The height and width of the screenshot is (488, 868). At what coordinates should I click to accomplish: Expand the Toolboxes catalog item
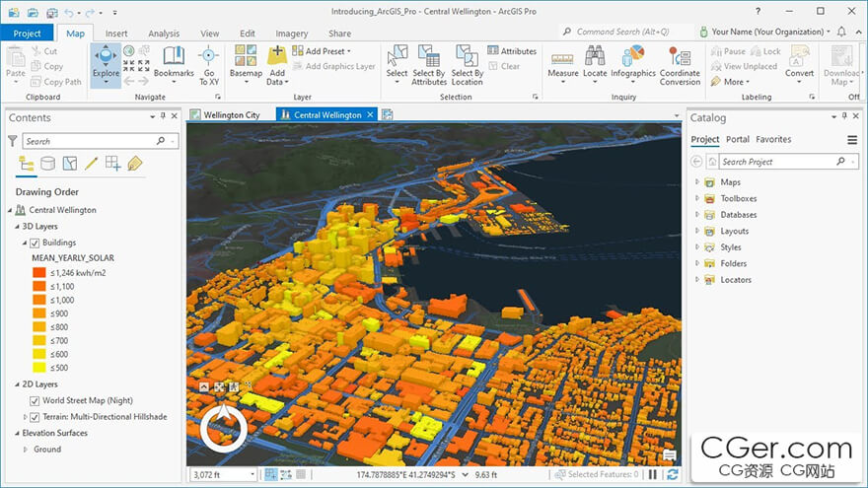tap(697, 198)
